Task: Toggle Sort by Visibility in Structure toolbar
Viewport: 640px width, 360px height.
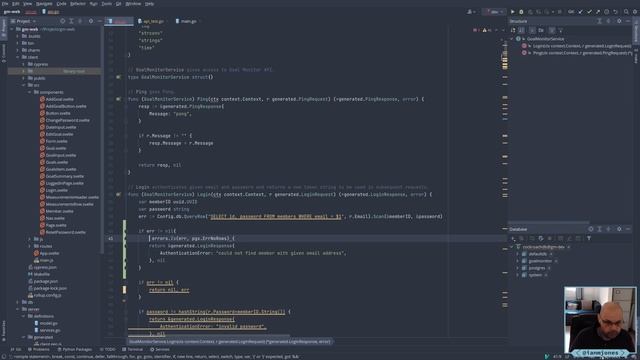Action: point(513,30)
